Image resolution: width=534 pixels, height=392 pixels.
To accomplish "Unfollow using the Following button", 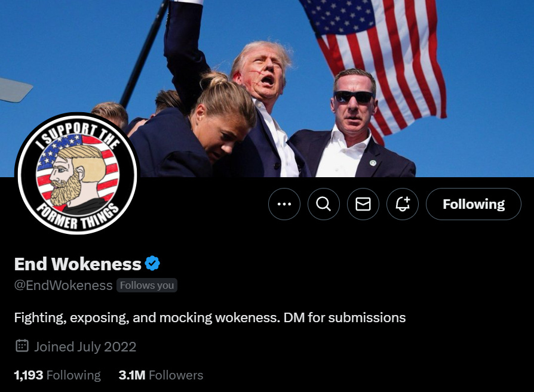I will pyautogui.click(x=474, y=204).
